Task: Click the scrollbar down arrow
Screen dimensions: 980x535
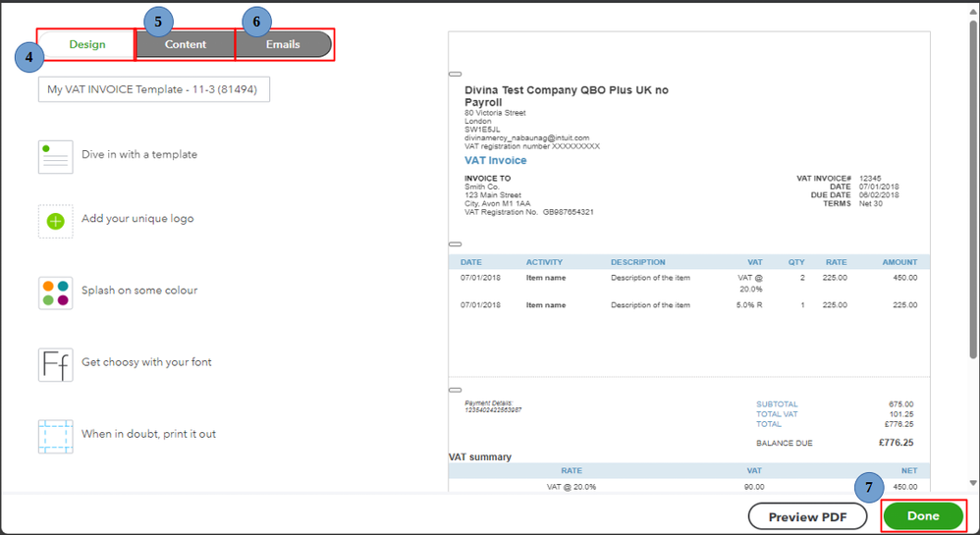Action: click(972, 483)
